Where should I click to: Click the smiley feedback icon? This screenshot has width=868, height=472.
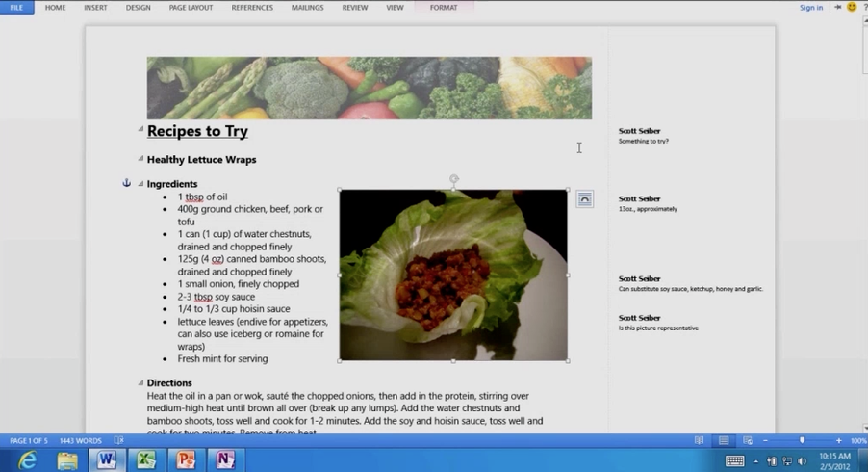(852, 7)
